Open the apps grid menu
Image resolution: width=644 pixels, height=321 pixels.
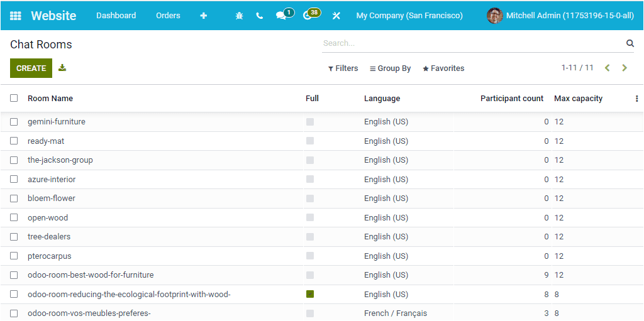(x=16, y=16)
